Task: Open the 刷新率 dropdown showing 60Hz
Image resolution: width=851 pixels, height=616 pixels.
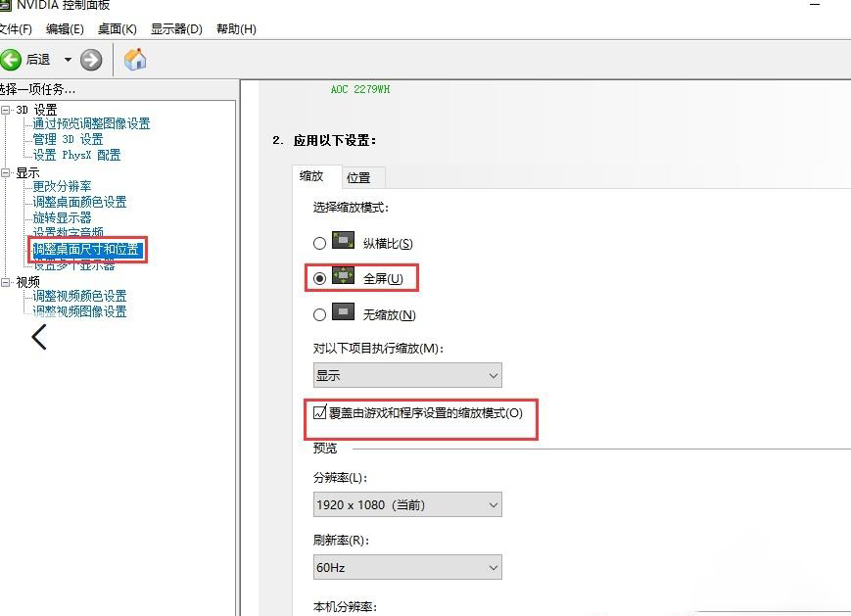Action: tap(407, 567)
